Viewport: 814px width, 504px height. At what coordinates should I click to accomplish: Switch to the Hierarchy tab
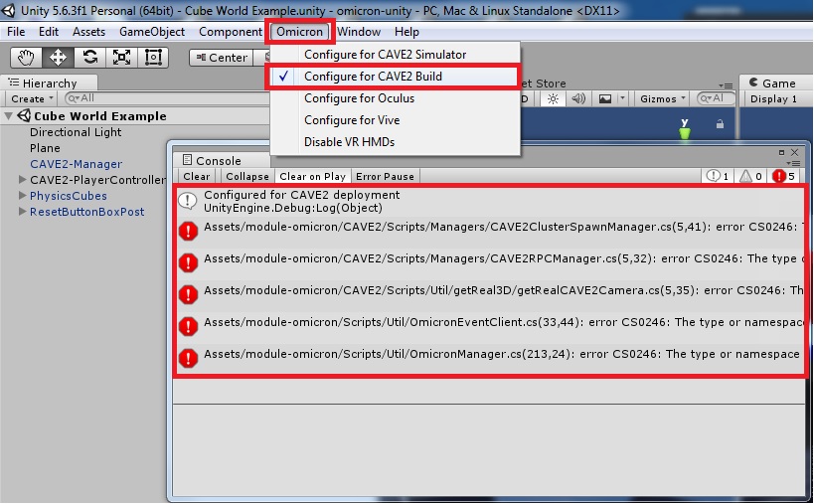coord(50,84)
